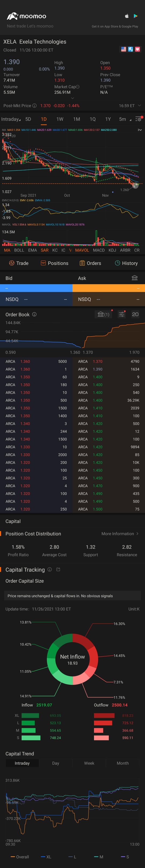Open order book filter sliders icon
145x868 pixels.
click(x=121, y=314)
